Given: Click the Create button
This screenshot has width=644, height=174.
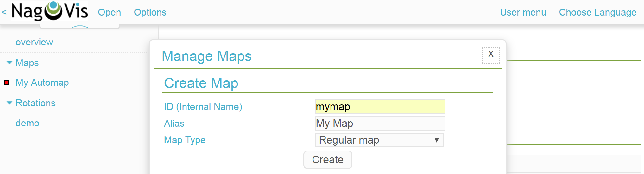Looking at the screenshot, I should click(x=328, y=160).
